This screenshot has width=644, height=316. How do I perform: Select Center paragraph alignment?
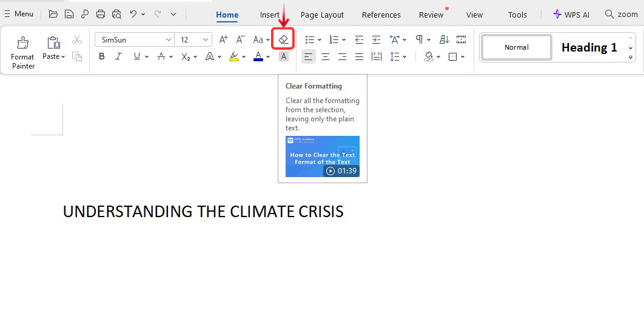pos(325,56)
